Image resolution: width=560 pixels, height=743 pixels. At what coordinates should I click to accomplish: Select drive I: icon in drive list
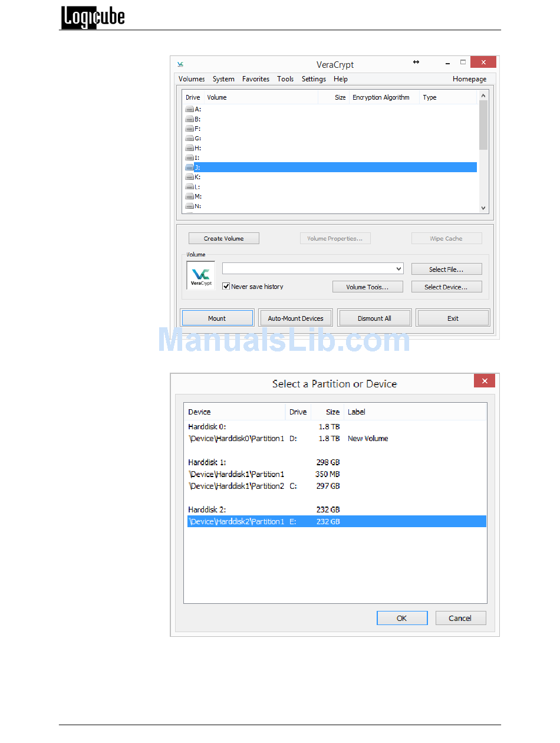(190, 157)
